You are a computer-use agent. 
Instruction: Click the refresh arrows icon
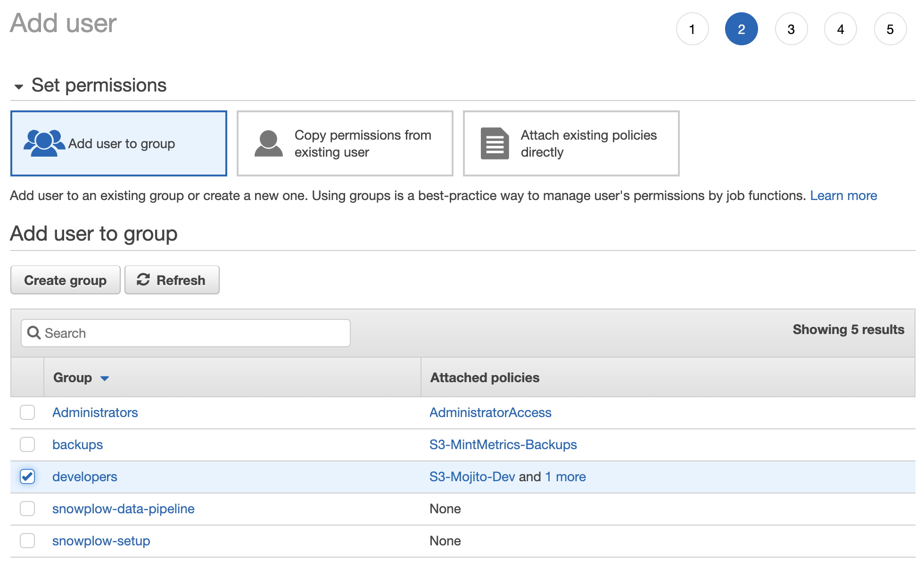(143, 280)
